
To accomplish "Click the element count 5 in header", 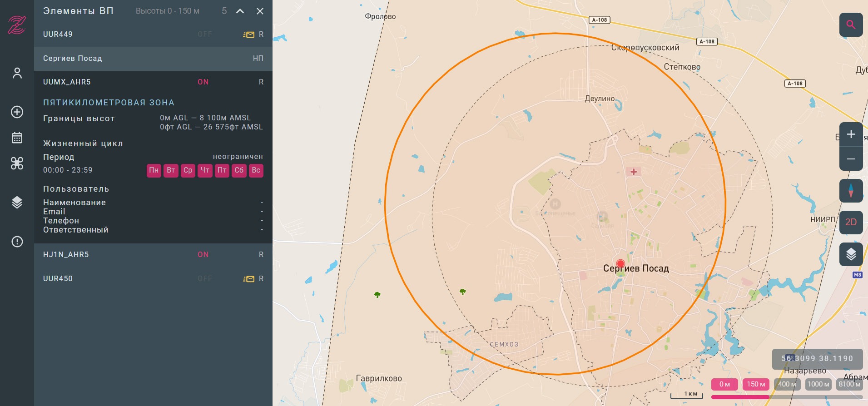I will (x=224, y=11).
